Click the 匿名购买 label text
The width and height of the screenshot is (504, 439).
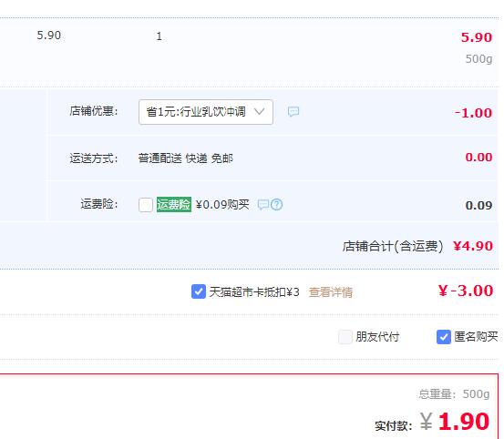pyautogui.click(x=476, y=337)
